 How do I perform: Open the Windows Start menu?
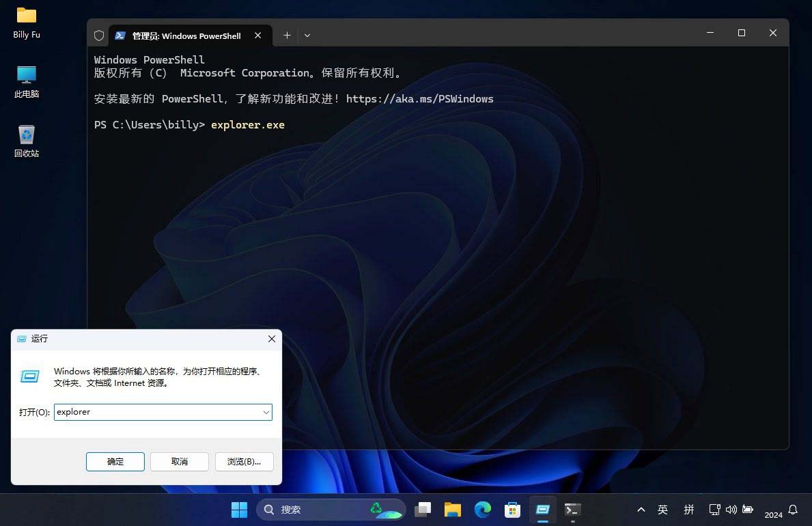239,510
